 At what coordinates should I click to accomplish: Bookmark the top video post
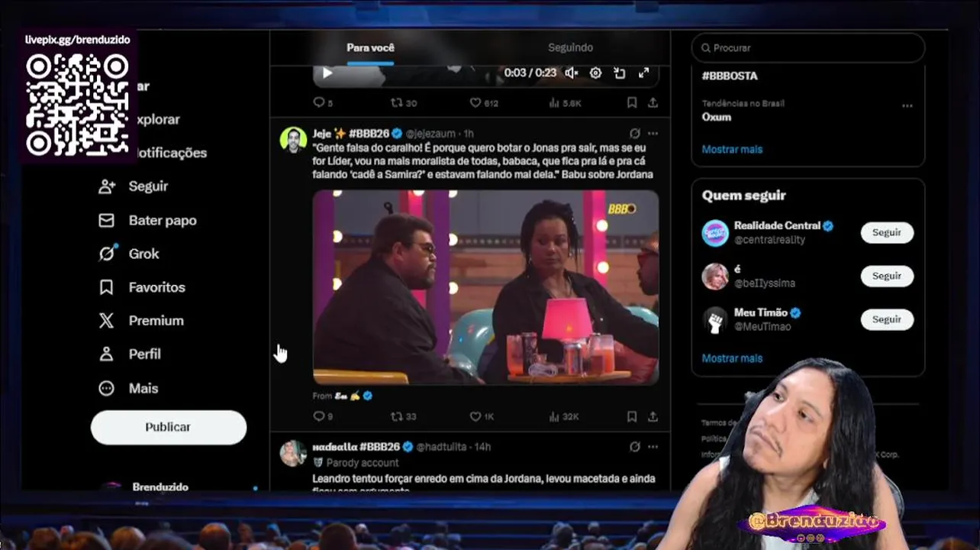click(x=632, y=102)
